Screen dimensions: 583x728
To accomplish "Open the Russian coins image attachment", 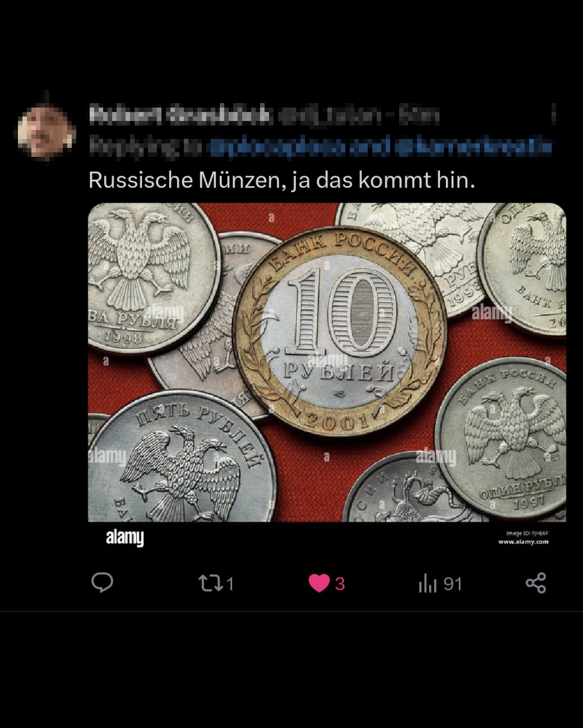I will pos(327,363).
